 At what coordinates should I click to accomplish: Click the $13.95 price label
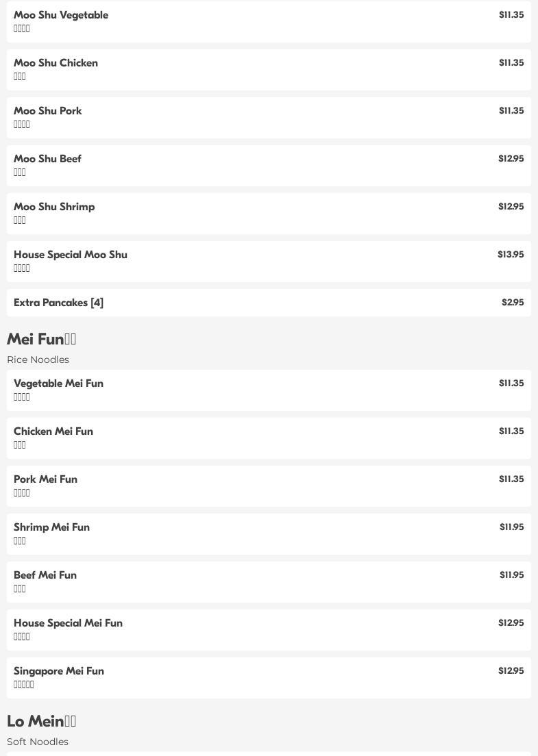pos(511,255)
